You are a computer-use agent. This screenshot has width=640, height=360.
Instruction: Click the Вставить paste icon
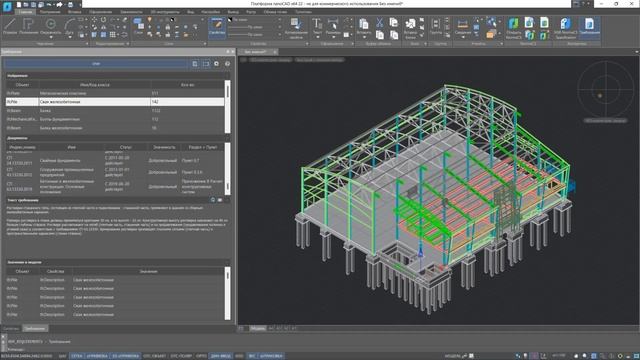click(x=364, y=25)
